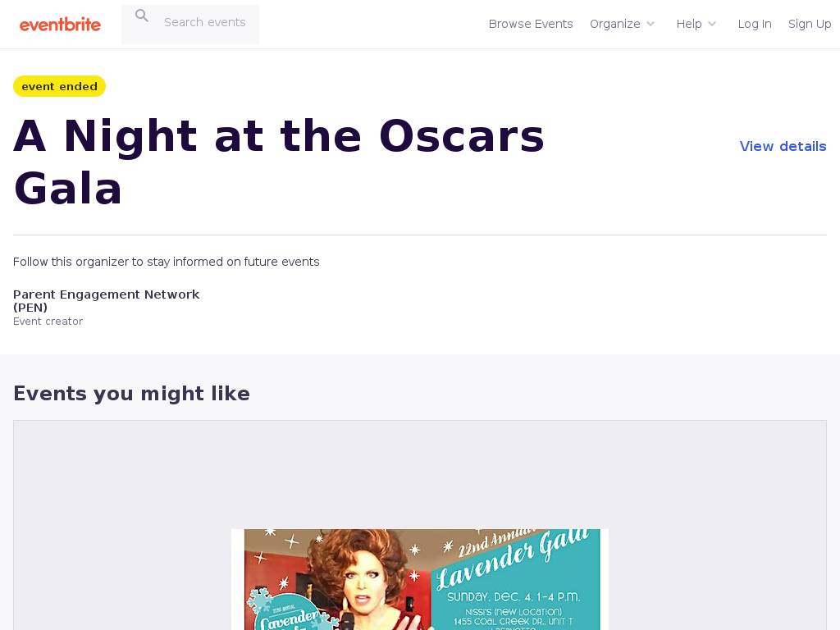Viewport: 840px width, 630px height.
Task: Click the Event creator label
Action: point(48,322)
